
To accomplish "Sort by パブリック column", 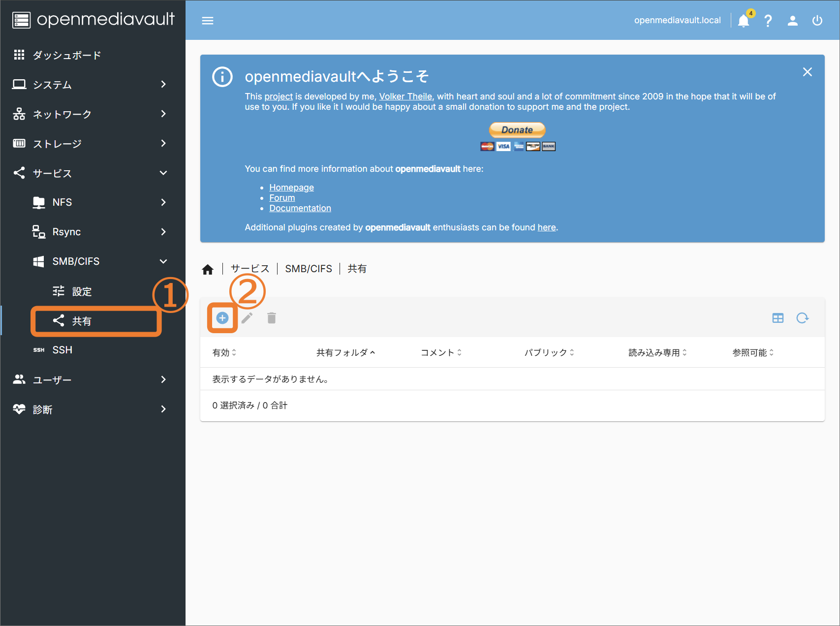I will pos(549,352).
